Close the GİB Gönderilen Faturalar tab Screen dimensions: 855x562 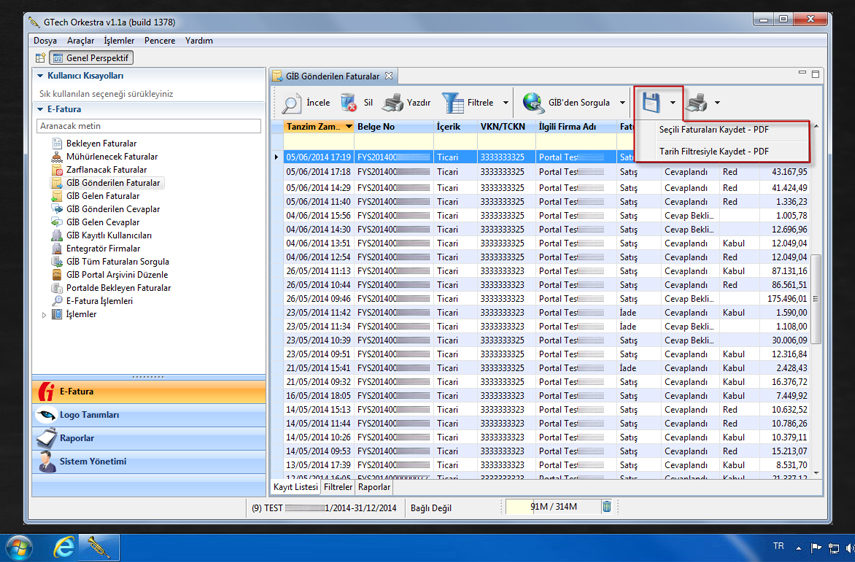389,76
